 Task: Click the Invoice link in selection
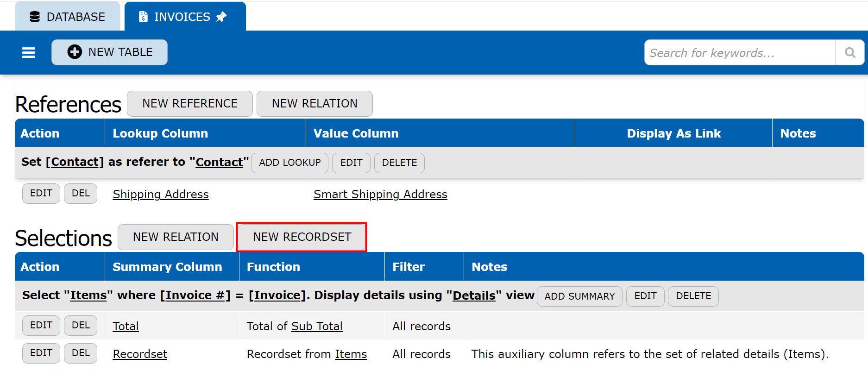click(277, 295)
